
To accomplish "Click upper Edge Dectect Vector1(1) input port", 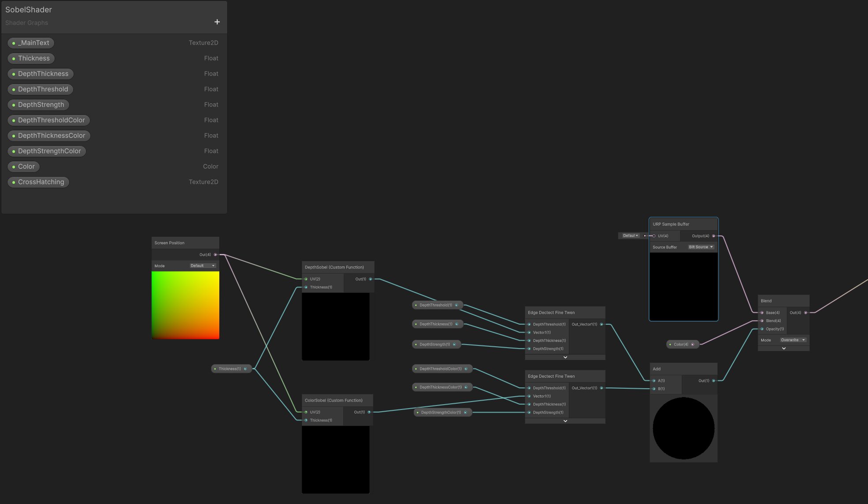I will click(x=529, y=333).
